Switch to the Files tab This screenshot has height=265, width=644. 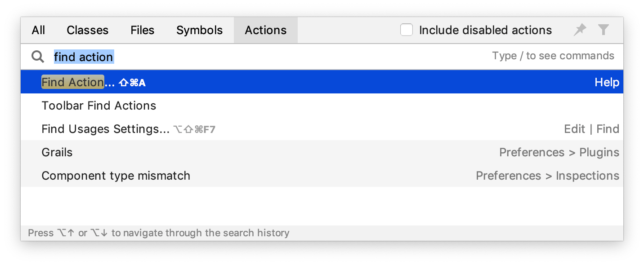click(x=142, y=30)
